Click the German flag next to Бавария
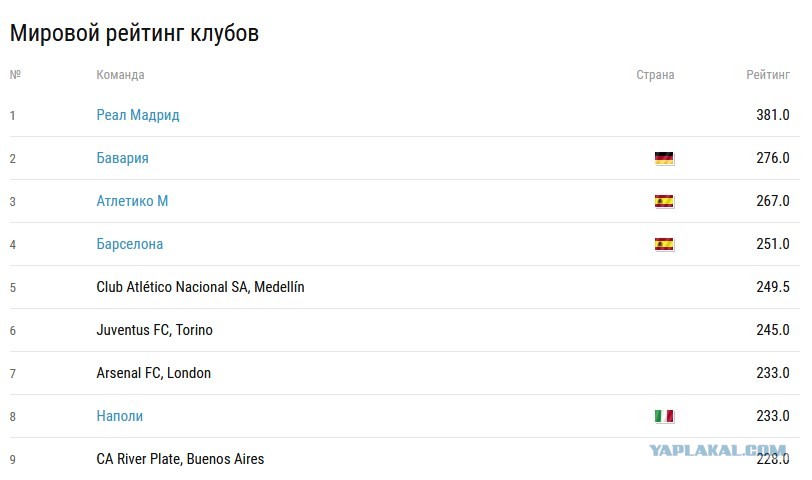The height and width of the screenshot is (480, 812). [664, 158]
